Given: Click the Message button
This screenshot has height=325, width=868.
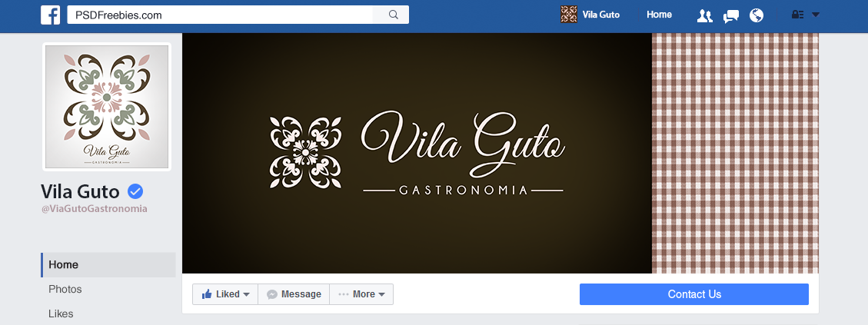Looking at the screenshot, I should tap(294, 294).
